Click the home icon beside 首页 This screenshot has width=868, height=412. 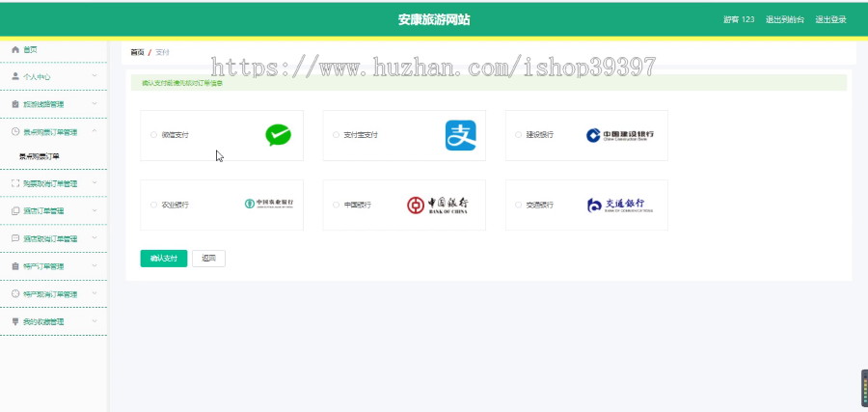pyautogui.click(x=15, y=50)
